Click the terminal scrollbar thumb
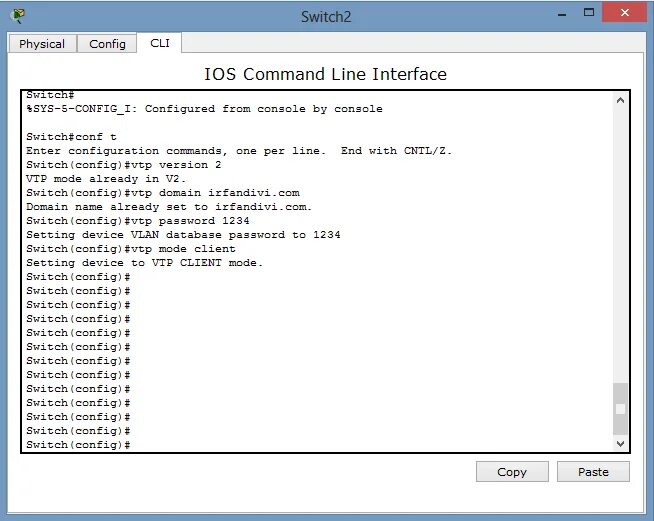 [x=620, y=409]
